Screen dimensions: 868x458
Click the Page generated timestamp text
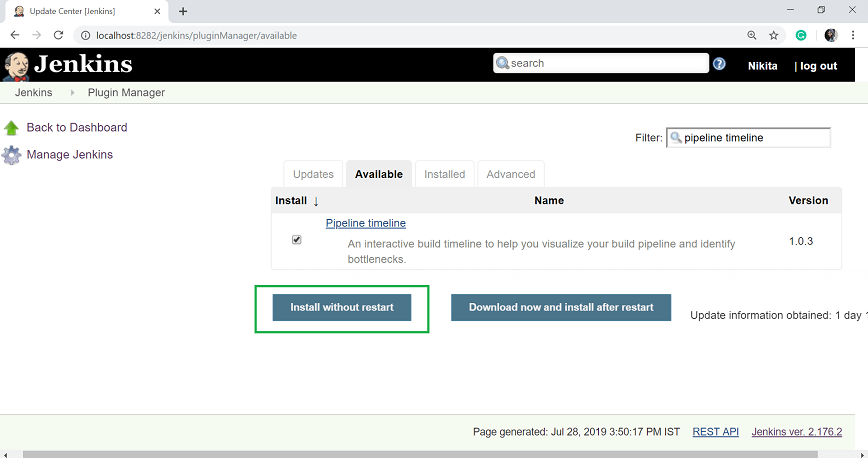pos(576,431)
